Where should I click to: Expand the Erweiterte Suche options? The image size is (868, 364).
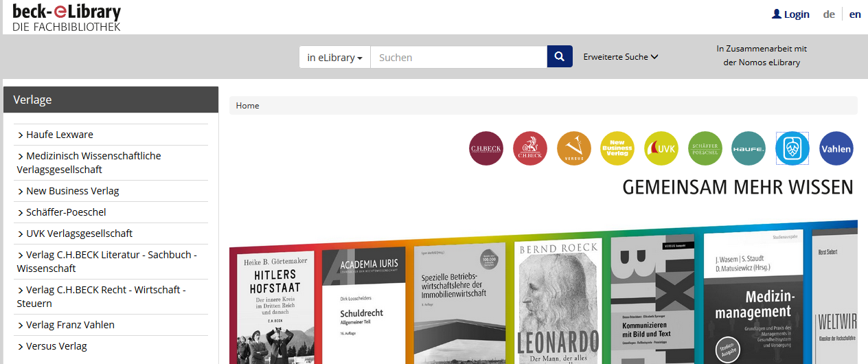pos(621,57)
